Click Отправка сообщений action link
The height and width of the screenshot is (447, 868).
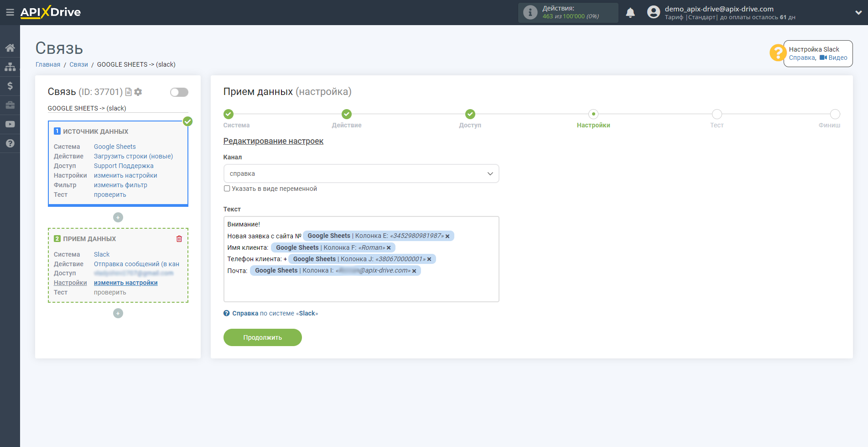[136, 264]
